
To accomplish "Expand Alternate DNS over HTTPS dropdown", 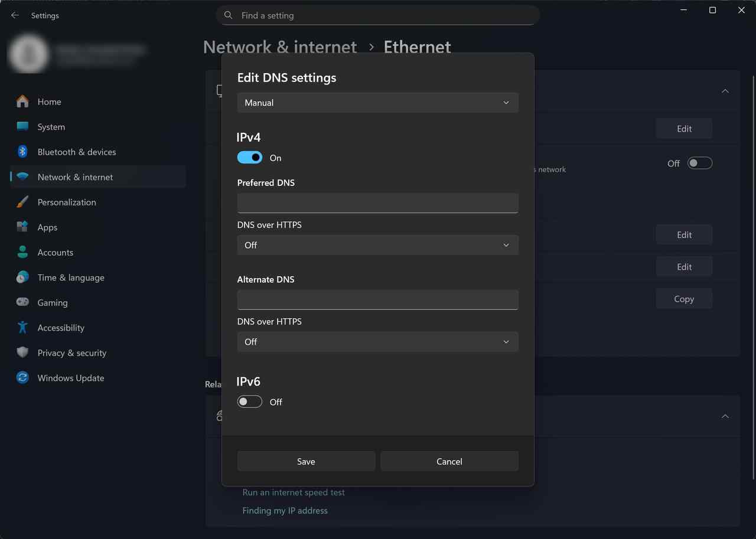I will click(377, 342).
